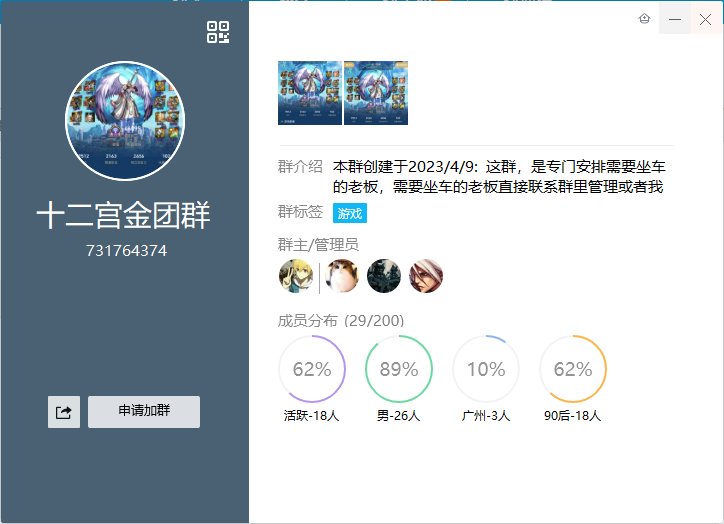724x524 pixels.
Task: Minimize the group profile window
Action: click(675, 19)
